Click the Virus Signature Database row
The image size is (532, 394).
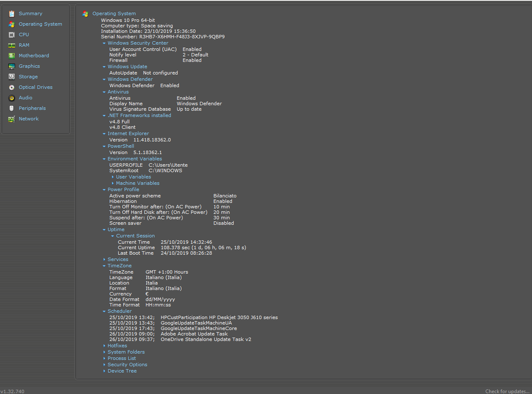(155, 109)
